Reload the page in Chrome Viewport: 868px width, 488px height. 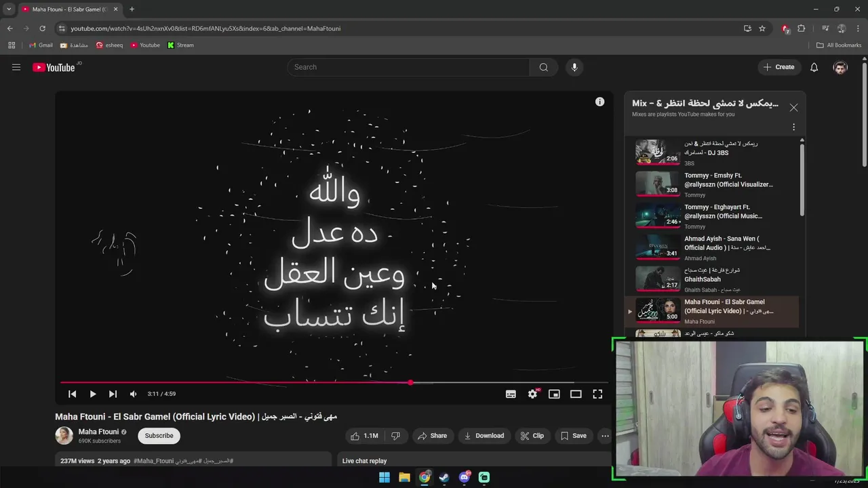click(42, 28)
